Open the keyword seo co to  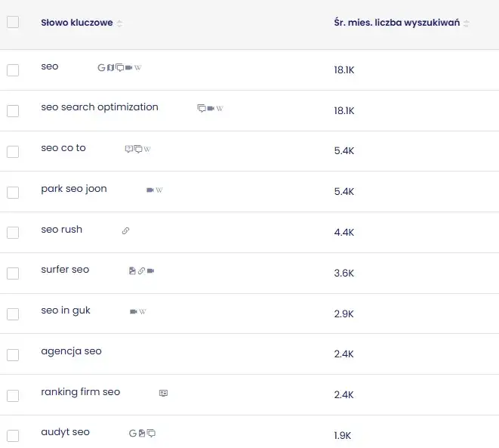click(63, 148)
